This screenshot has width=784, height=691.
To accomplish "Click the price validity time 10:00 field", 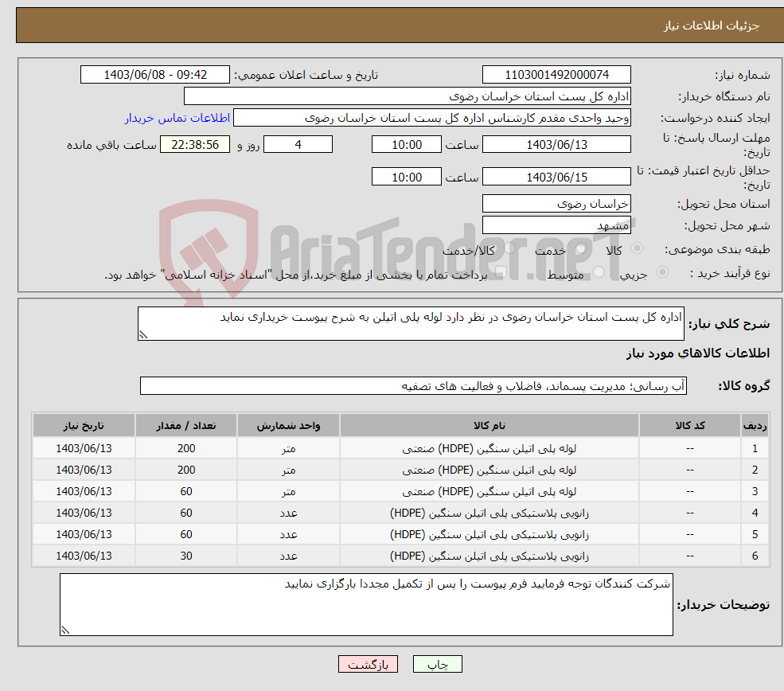I will tap(407, 177).
